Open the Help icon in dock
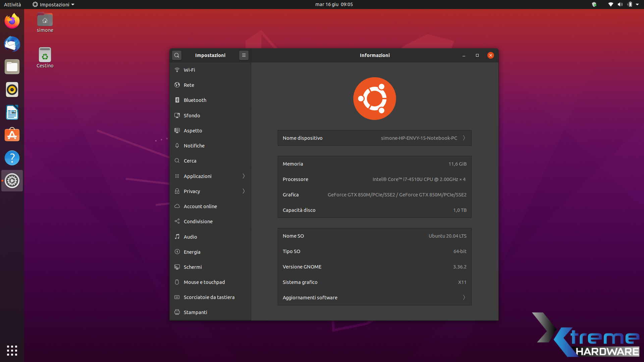Image resolution: width=644 pixels, height=362 pixels. tap(12, 158)
